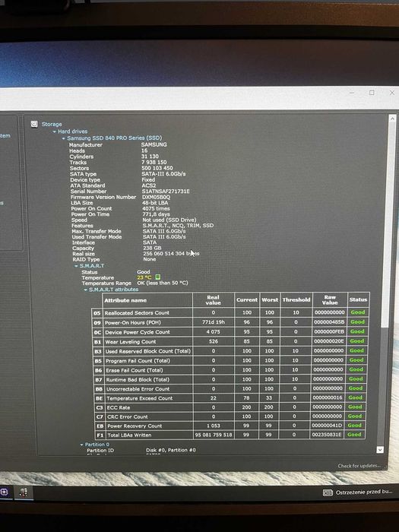Image resolution: width=399 pixels, height=532 pixels.
Task: Select Erase Fail Count (Total) row
Action: tap(230, 370)
